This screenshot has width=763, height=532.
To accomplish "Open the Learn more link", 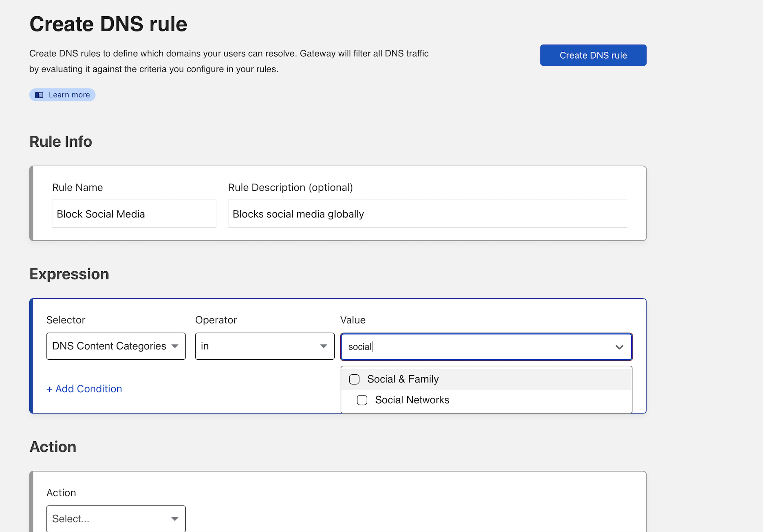I will (x=69, y=95).
